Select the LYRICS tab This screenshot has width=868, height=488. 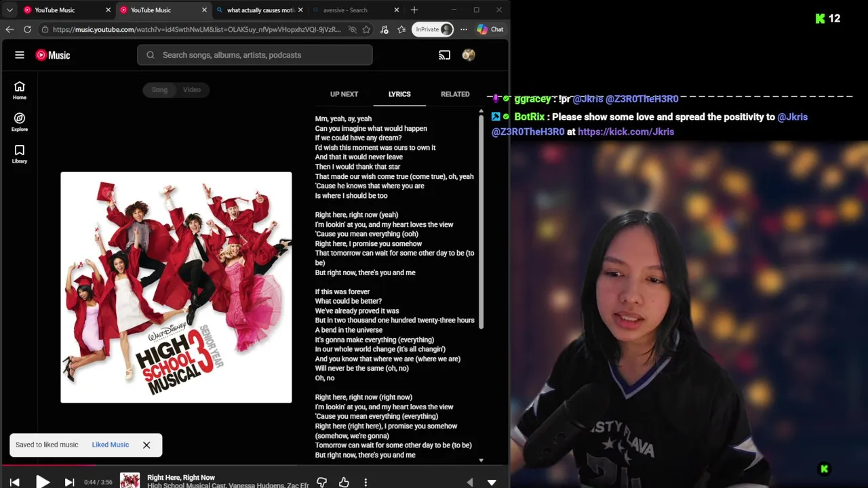[399, 94]
